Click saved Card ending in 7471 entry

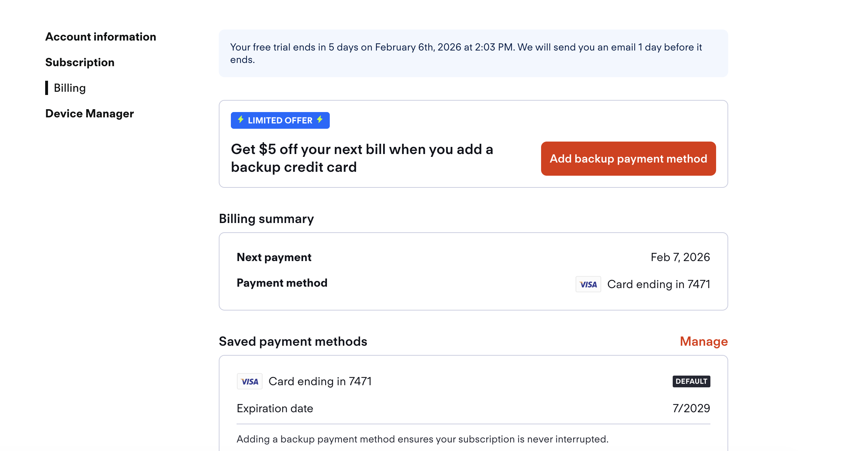pos(320,381)
